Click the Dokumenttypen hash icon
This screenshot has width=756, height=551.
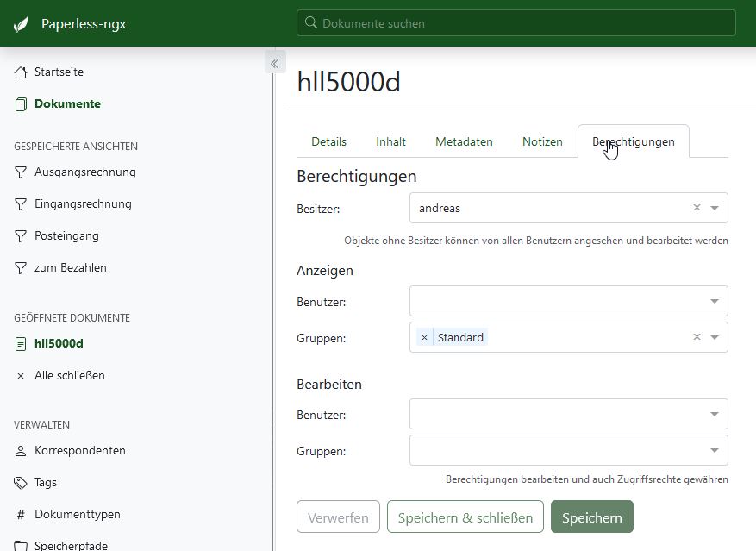21,515
